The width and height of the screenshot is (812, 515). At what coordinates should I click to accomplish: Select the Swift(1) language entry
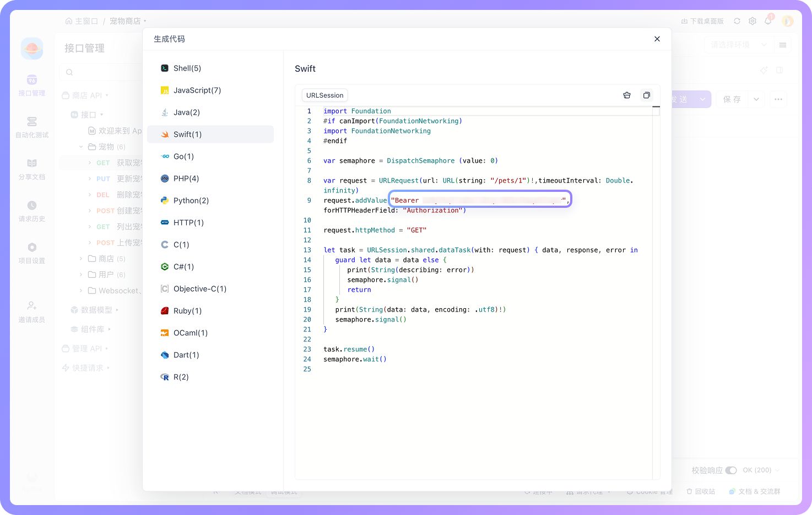point(210,135)
